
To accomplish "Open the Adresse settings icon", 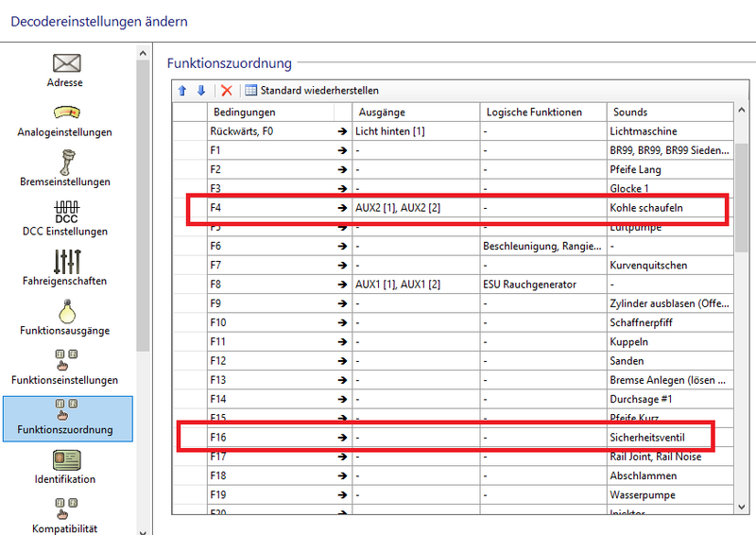I will point(66,63).
